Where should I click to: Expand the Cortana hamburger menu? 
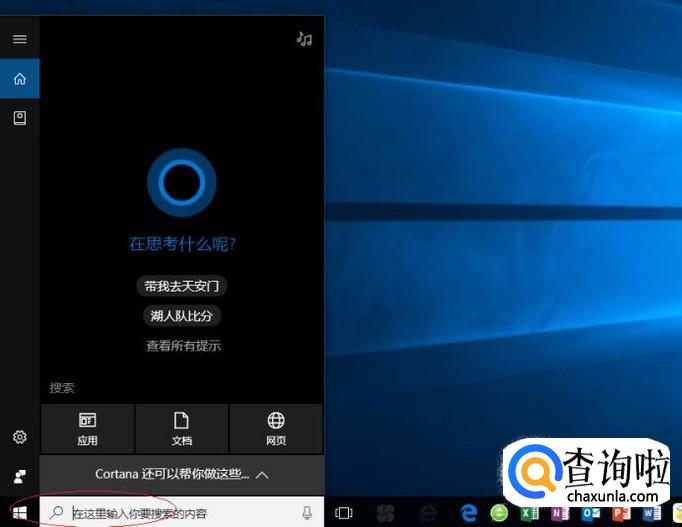coord(20,40)
